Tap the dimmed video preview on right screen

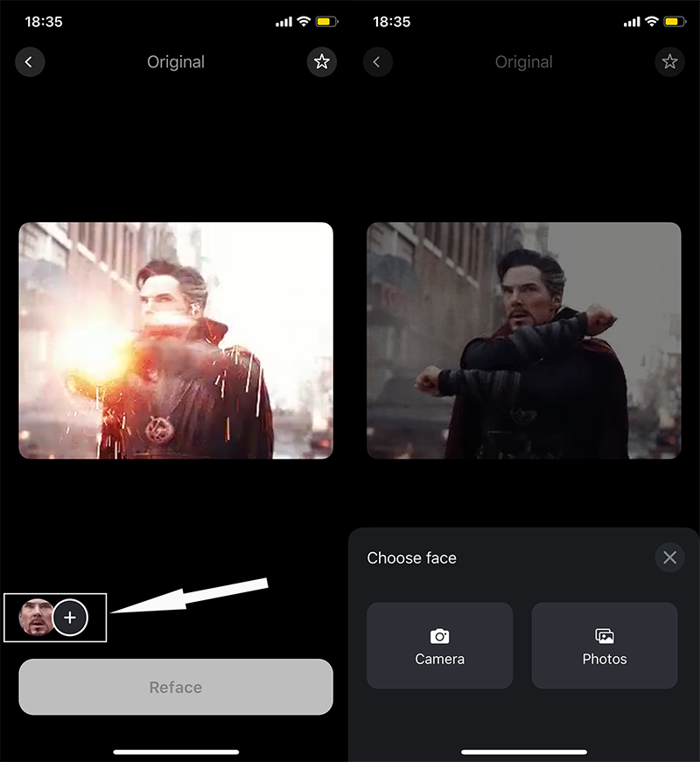pos(524,340)
